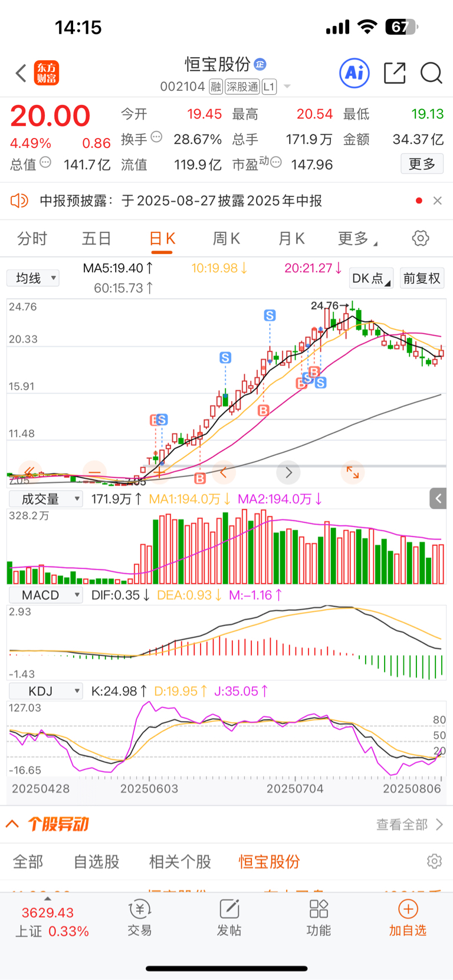Tap the 深股通 badge
This screenshot has height=980, width=453.
click(x=242, y=87)
